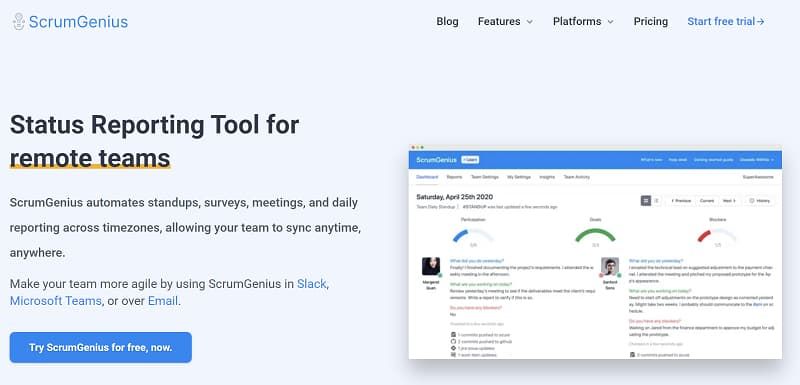
Task: Select the Team Activity tab in screenshot
Action: [x=577, y=177]
